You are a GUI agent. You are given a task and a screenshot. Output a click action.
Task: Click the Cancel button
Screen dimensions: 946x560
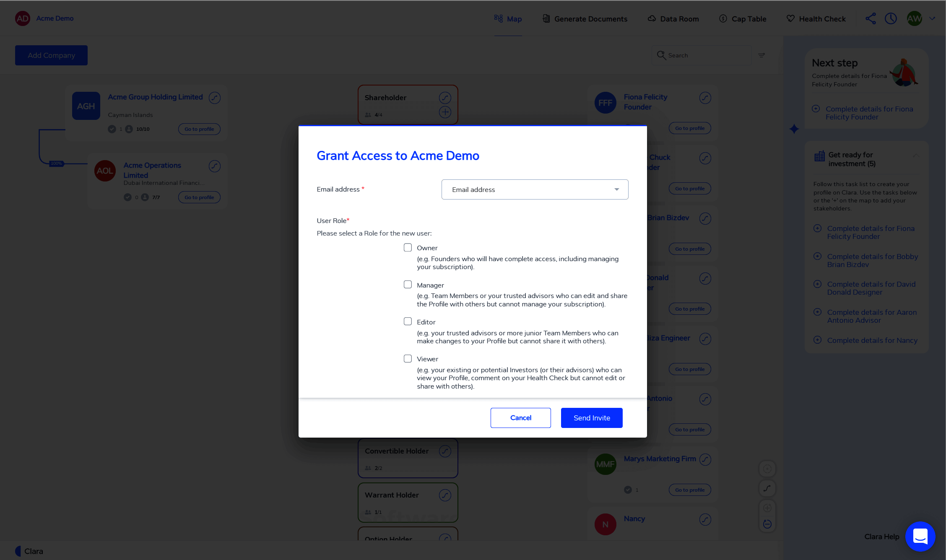click(x=520, y=418)
